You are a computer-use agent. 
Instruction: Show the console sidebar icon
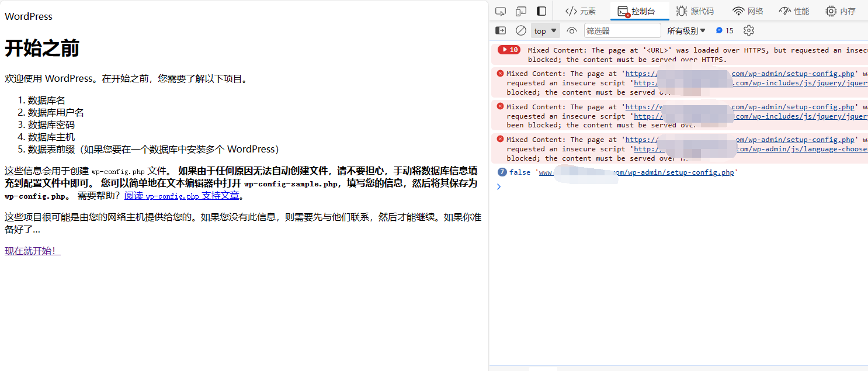[500, 30]
